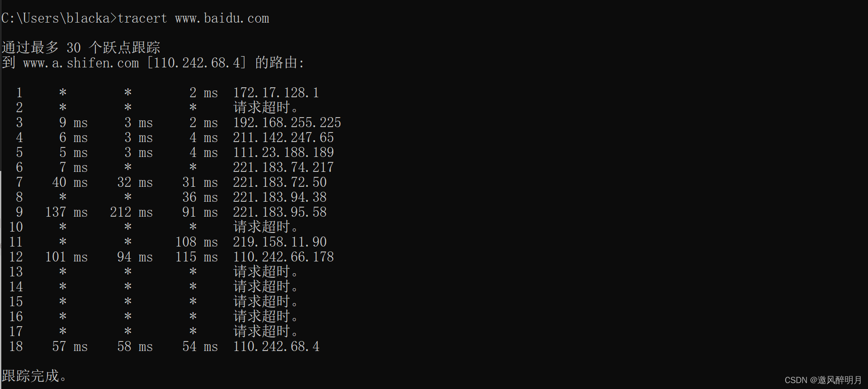
Task: Click the www.a.shifen.com hostname text
Action: click(81, 63)
